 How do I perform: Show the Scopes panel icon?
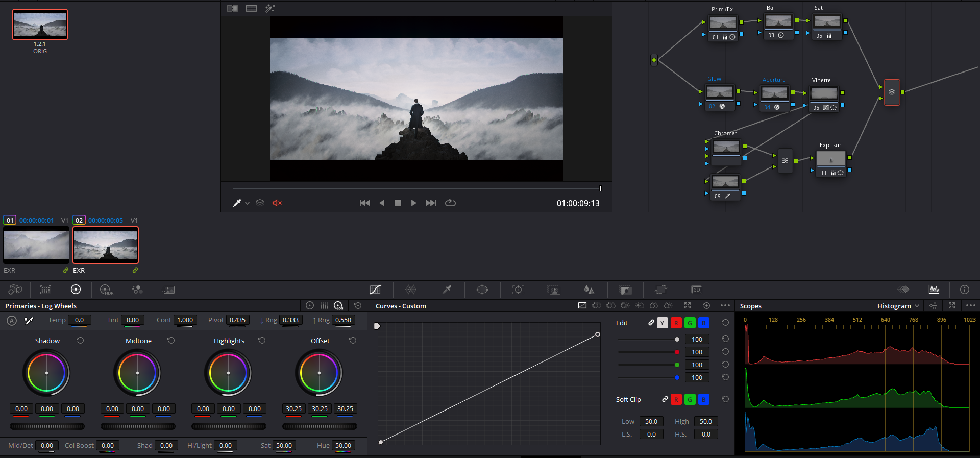coord(934,290)
